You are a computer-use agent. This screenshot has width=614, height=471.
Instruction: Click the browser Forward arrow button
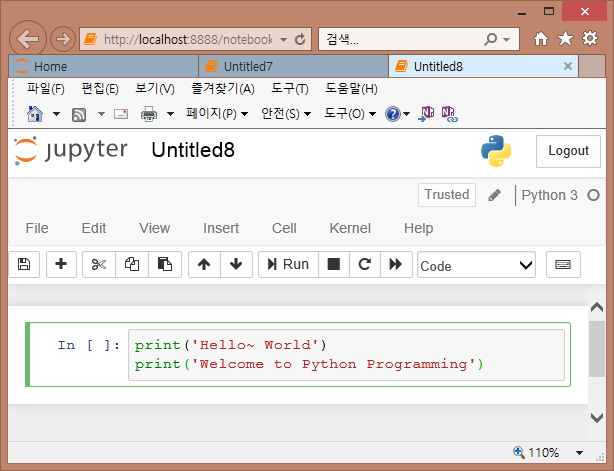click(x=63, y=39)
